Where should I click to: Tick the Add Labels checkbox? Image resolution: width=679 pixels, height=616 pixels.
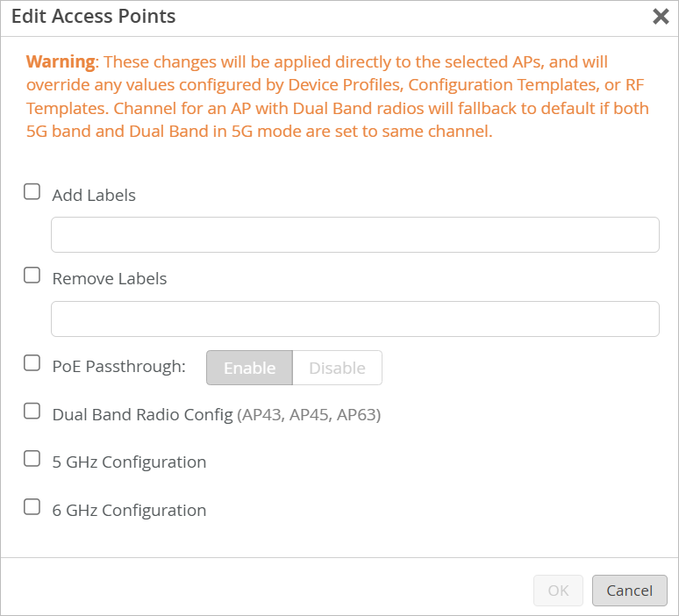pyautogui.click(x=32, y=192)
